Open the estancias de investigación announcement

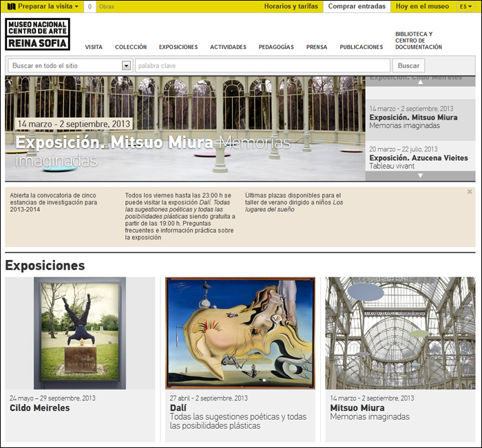pyautogui.click(x=53, y=202)
